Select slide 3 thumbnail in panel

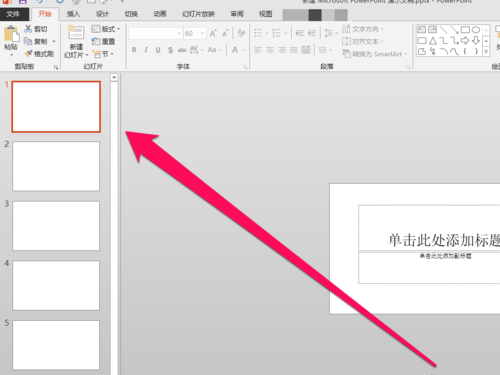click(56, 226)
